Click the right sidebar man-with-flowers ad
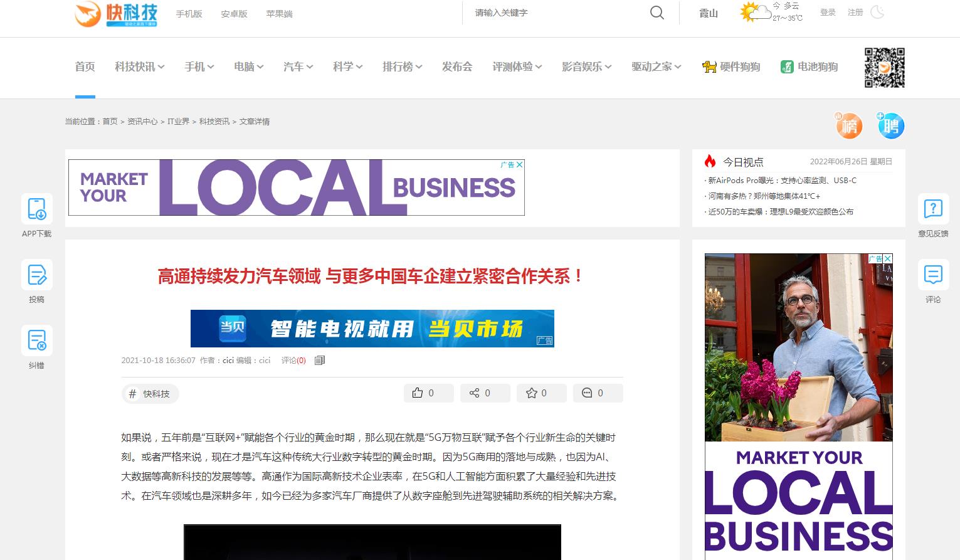The width and height of the screenshot is (960, 560). (799, 406)
